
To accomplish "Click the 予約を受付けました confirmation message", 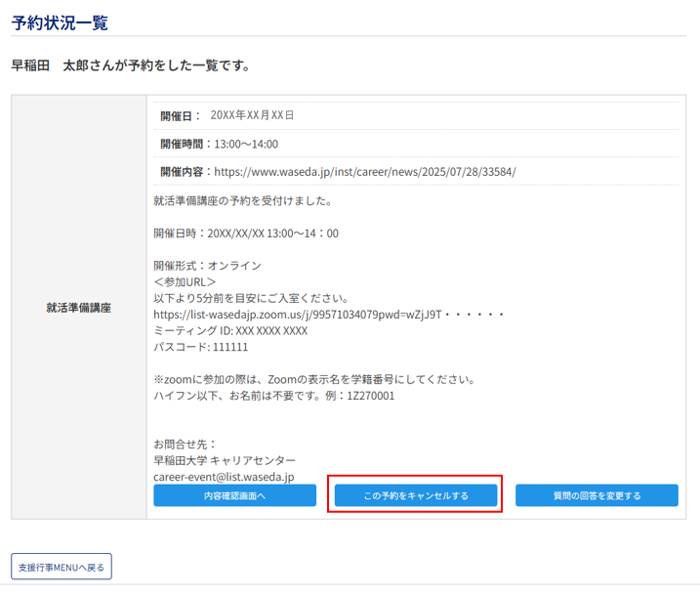I will (x=242, y=201).
